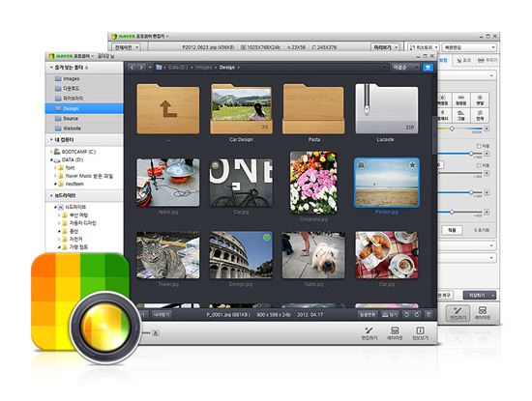Screen dimensions: 532x401
Task: Open the 라이브러리 favorite folder in sidebar
Action: click(x=84, y=99)
